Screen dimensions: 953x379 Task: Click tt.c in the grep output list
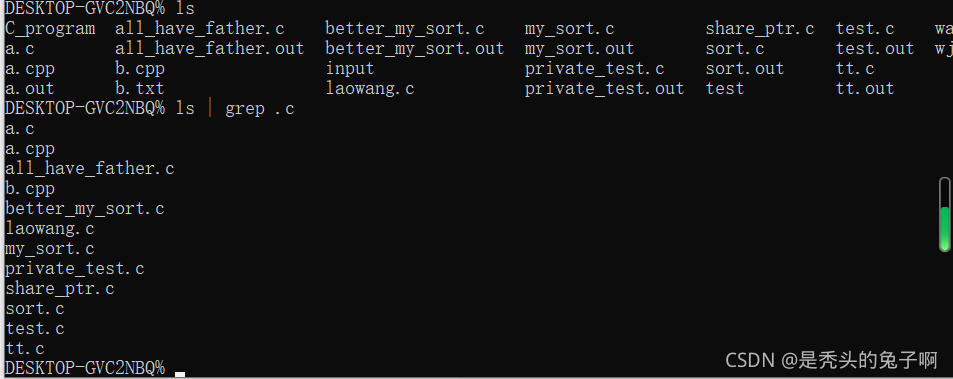pos(24,349)
